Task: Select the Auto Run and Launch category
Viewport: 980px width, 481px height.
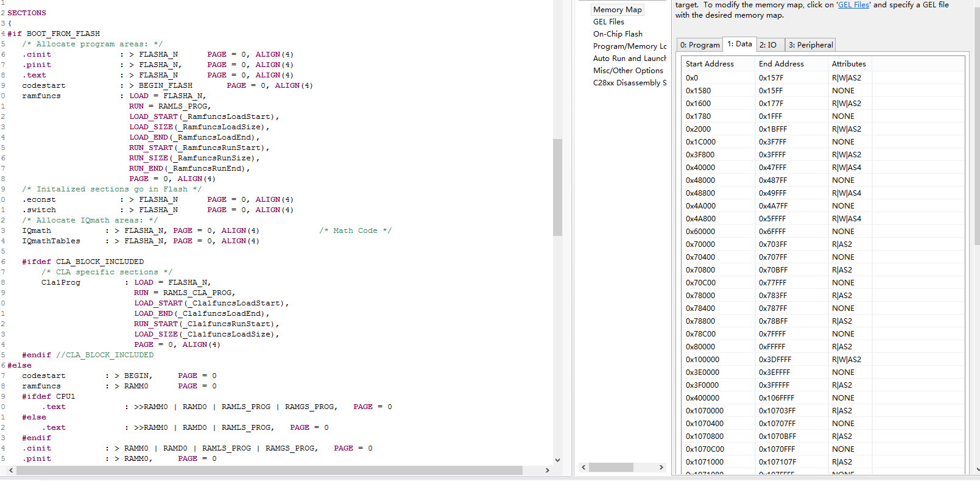Action: pyautogui.click(x=630, y=59)
